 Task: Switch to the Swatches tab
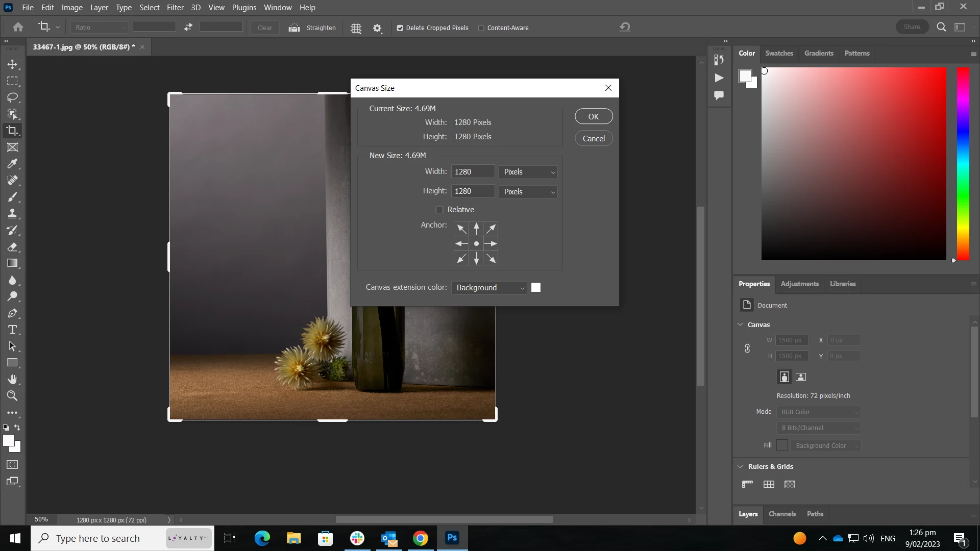pos(779,53)
